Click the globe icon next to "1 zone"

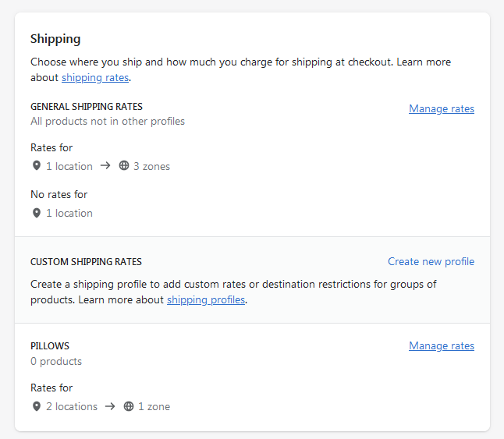click(129, 406)
